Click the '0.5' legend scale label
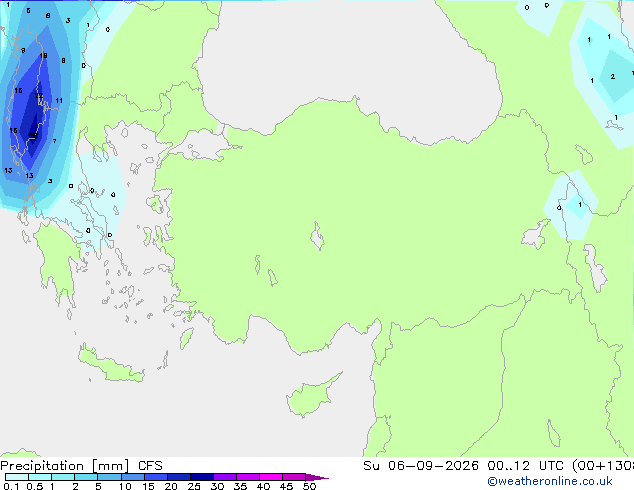 coord(34,486)
